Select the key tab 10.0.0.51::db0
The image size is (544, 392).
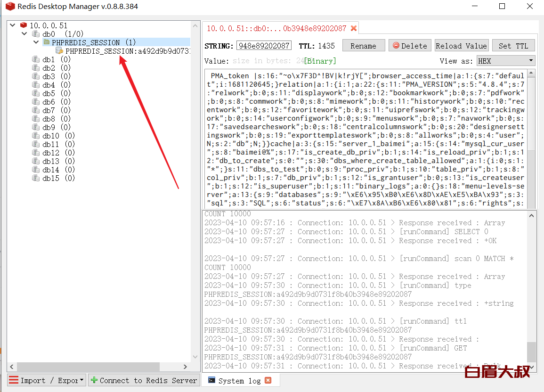point(280,28)
